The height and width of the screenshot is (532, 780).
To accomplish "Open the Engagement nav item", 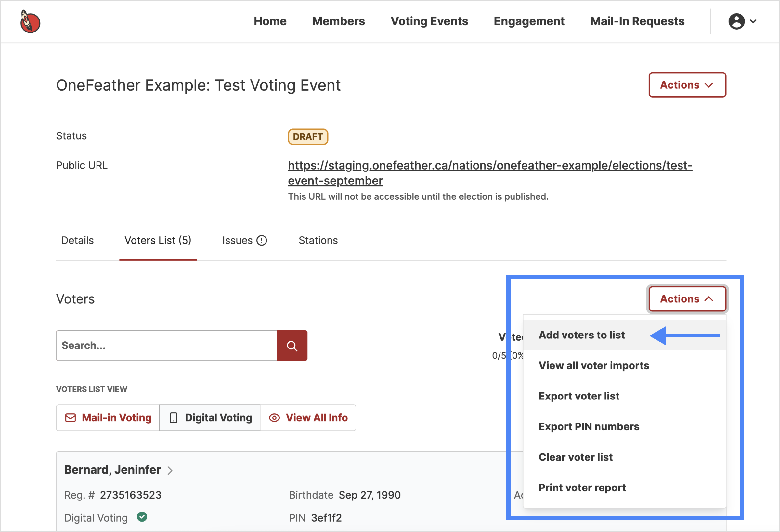I will 529,21.
